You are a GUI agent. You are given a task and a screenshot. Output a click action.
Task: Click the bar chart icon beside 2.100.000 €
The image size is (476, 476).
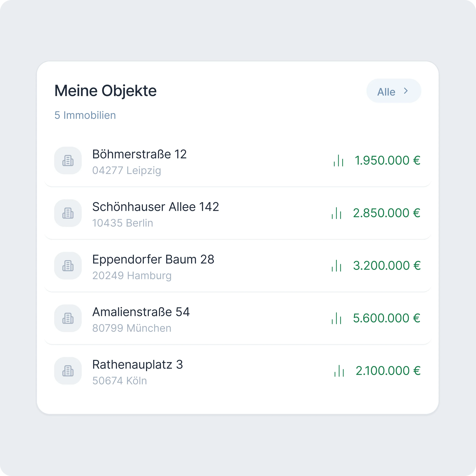tap(339, 371)
